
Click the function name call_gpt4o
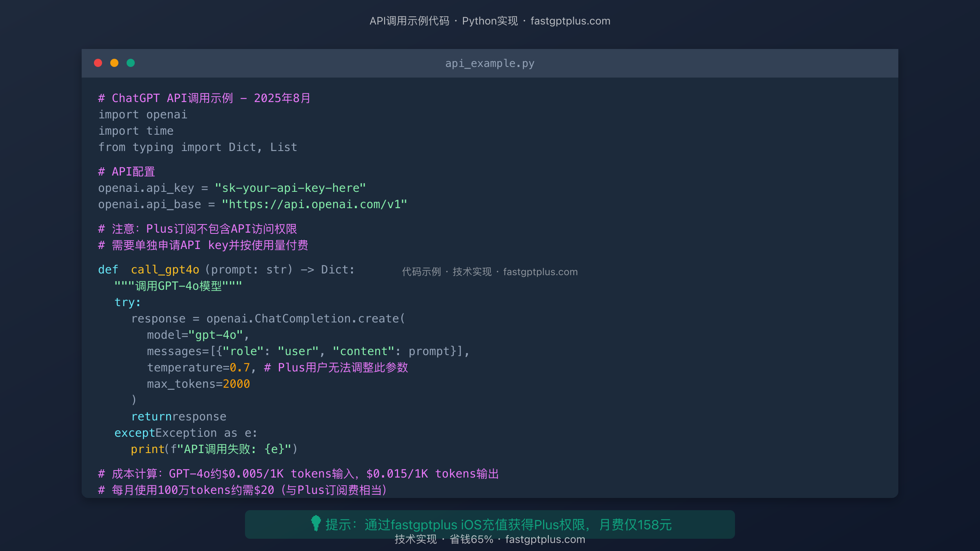point(165,270)
